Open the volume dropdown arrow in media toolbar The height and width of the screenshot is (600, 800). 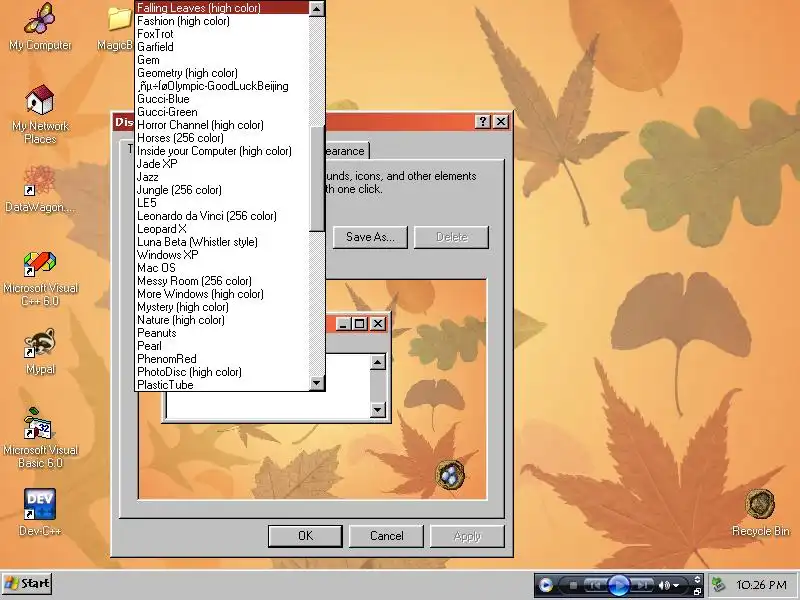tap(676, 586)
